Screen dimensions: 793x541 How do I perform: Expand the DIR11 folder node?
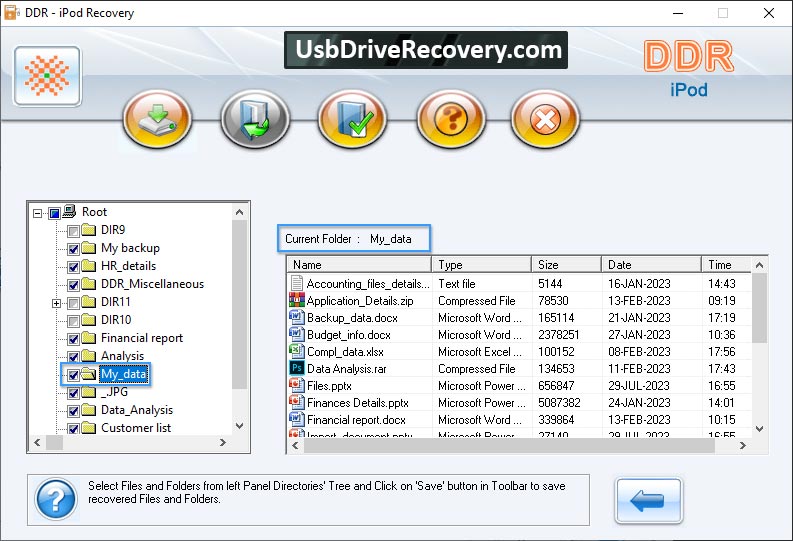tap(57, 303)
